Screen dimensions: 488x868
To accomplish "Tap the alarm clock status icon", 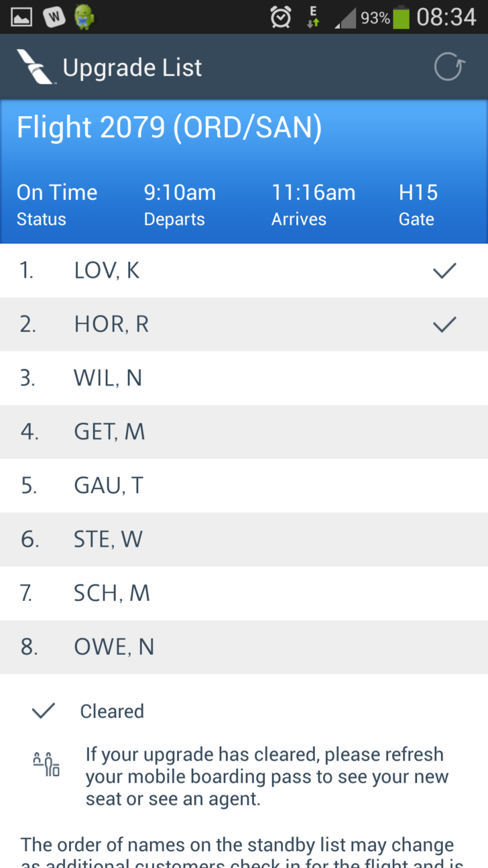I will coord(280,16).
